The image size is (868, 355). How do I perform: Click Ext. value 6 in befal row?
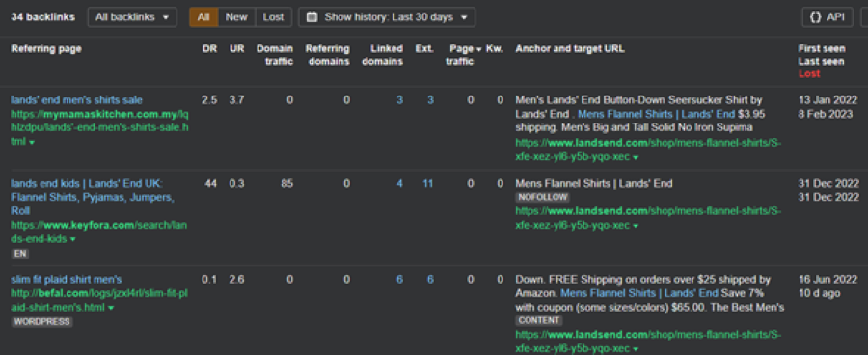coord(430,280)
